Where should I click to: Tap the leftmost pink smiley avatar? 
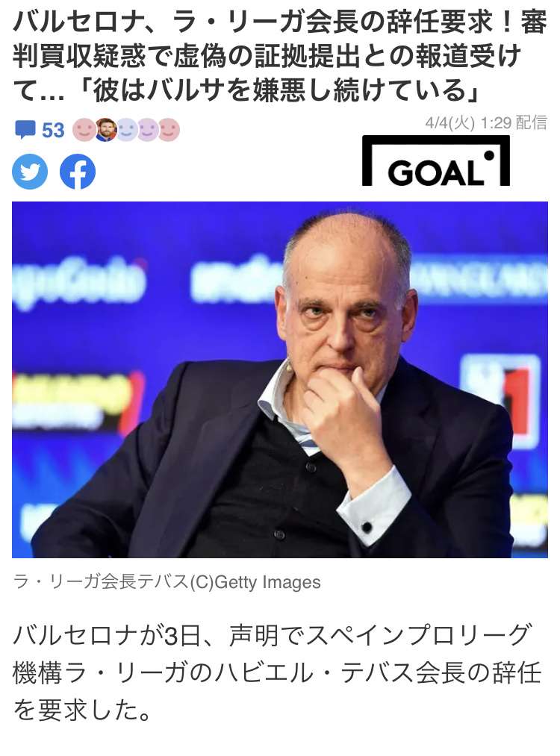point(84,130)
